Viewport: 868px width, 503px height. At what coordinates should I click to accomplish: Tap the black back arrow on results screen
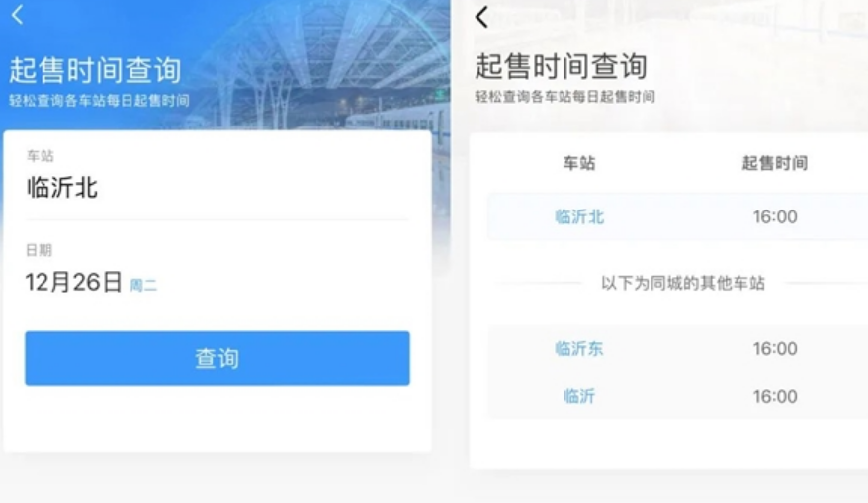(x=481, y=17)
